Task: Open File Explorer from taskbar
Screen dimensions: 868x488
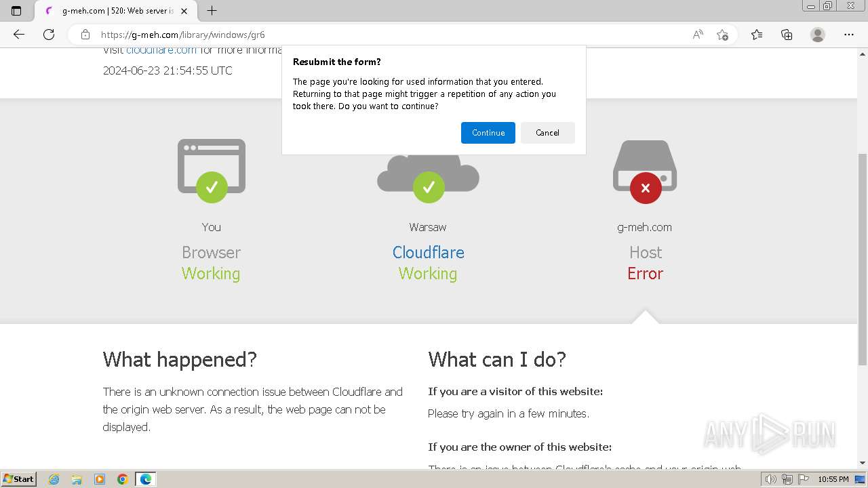Action: 77,479
